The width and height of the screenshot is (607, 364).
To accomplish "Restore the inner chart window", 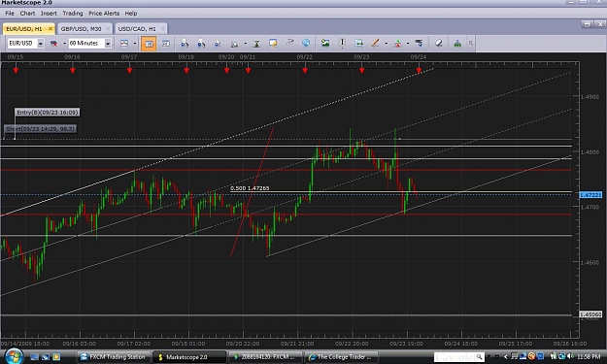I will pyautogui.click(x=587, y=24).
